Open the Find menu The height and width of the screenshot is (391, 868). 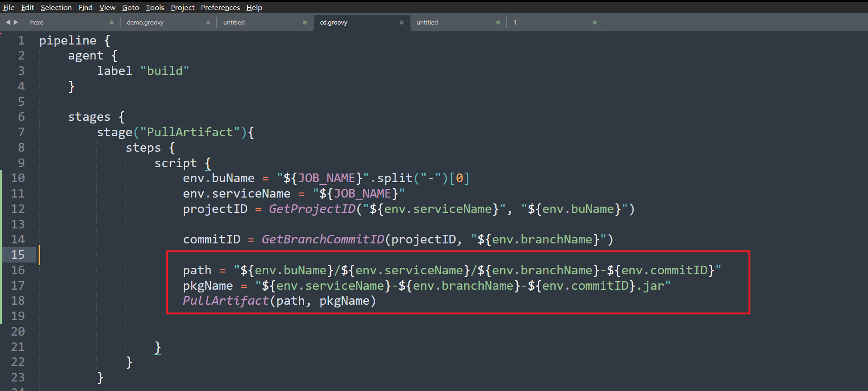(85, 7)
